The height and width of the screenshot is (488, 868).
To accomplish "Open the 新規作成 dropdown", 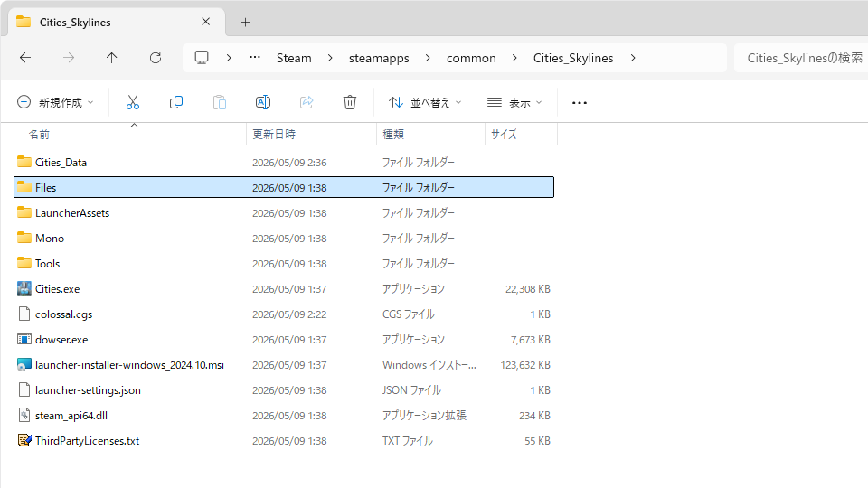I will [55, 102].
